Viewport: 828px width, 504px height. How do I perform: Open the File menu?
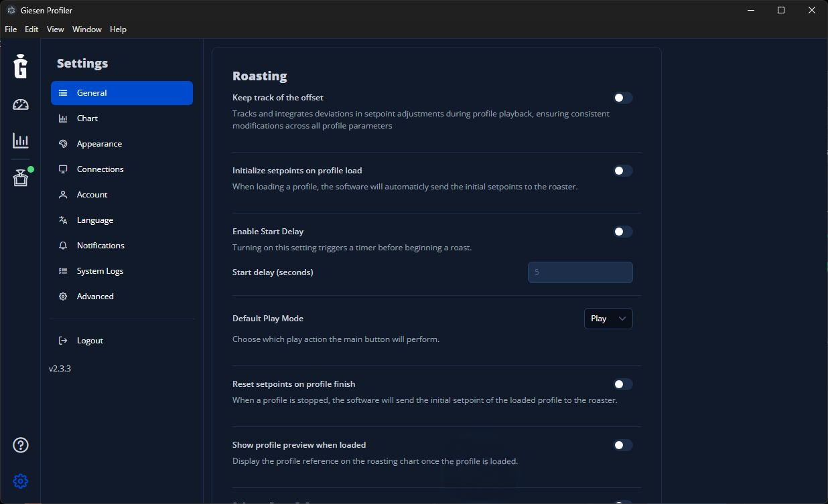pyautogui.click(x=11, y=29)
